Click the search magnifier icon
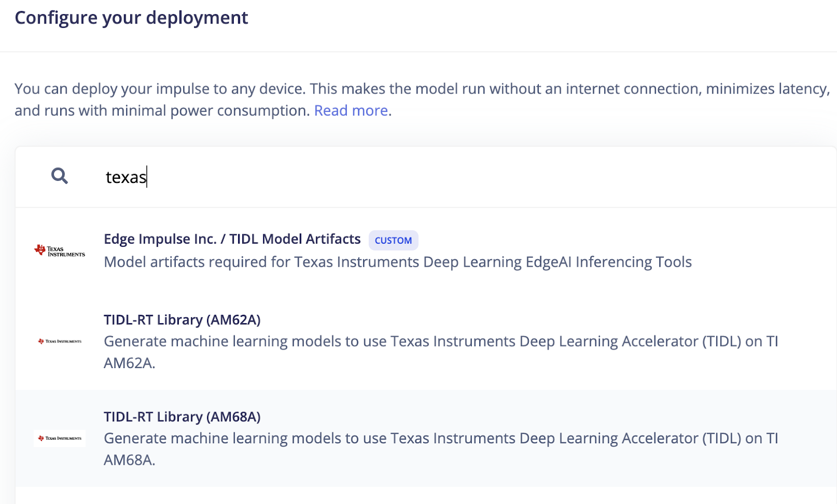The height and width of the screenshot is (504, 837). coord(60,176)
